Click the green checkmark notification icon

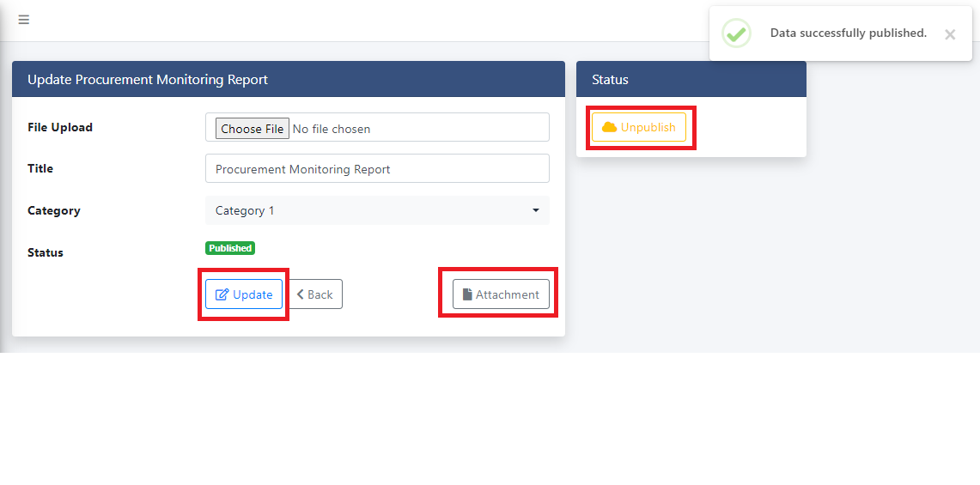[x=736, y=33]
